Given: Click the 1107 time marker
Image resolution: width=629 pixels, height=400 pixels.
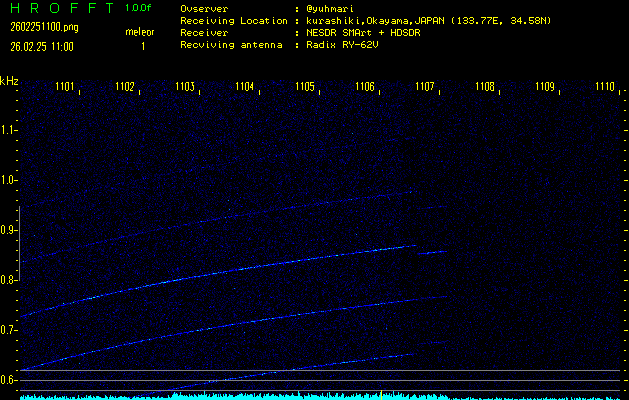Looking at the screenshot, I should pyautogui.click(x=425, y=88).
